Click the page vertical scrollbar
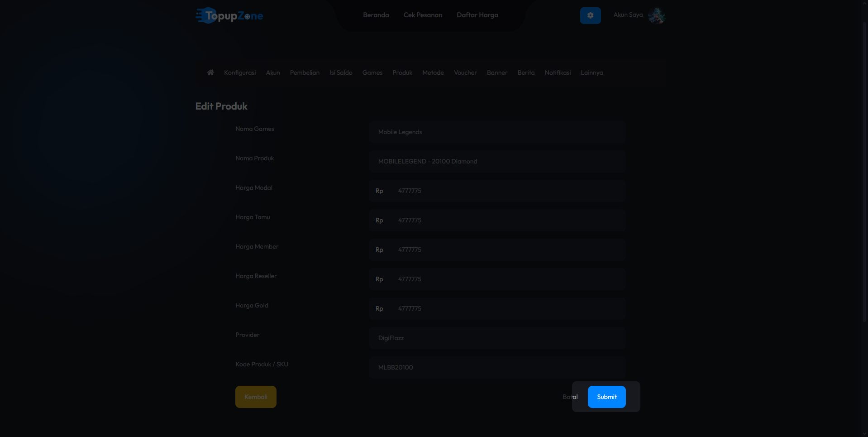868x437 pixels. pos(864,172)
